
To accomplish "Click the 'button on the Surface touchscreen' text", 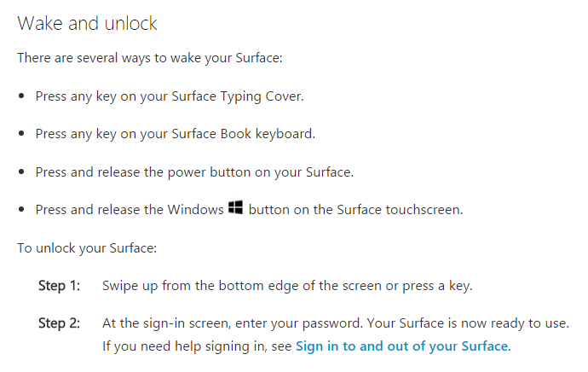I will point(355,209).
